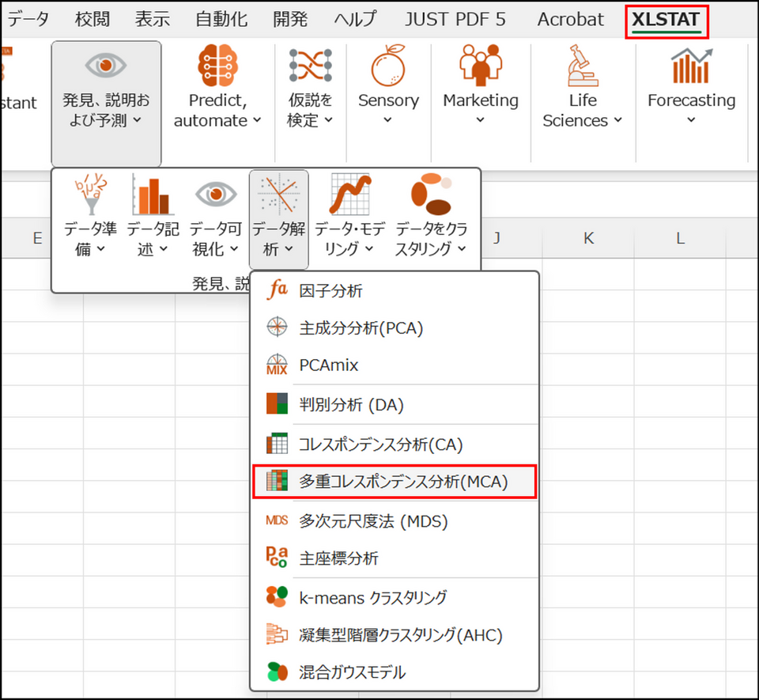
Task: Choose k-means クラスタリング option
Action: tap(372, 597)
